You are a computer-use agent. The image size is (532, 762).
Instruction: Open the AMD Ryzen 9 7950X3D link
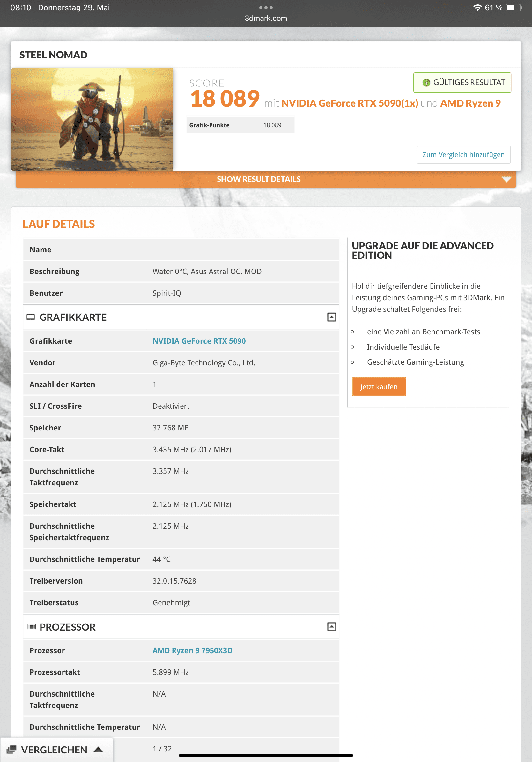(x=192, y=651)
